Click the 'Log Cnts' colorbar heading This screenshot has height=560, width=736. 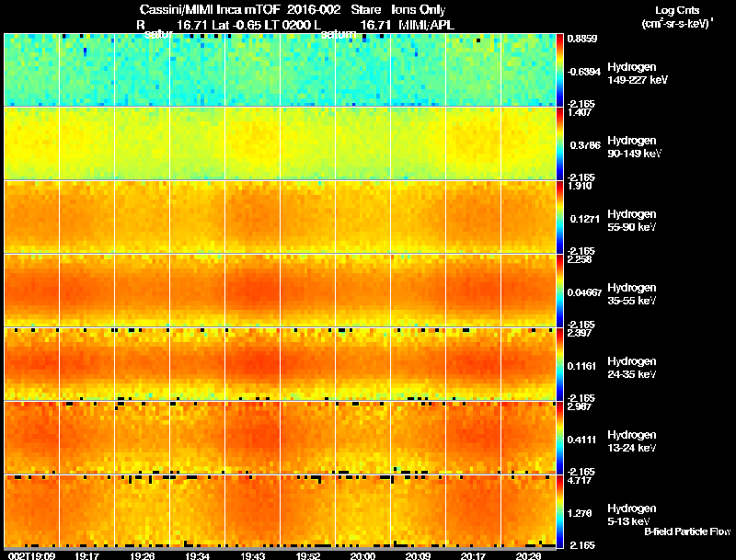click(677, 10)
